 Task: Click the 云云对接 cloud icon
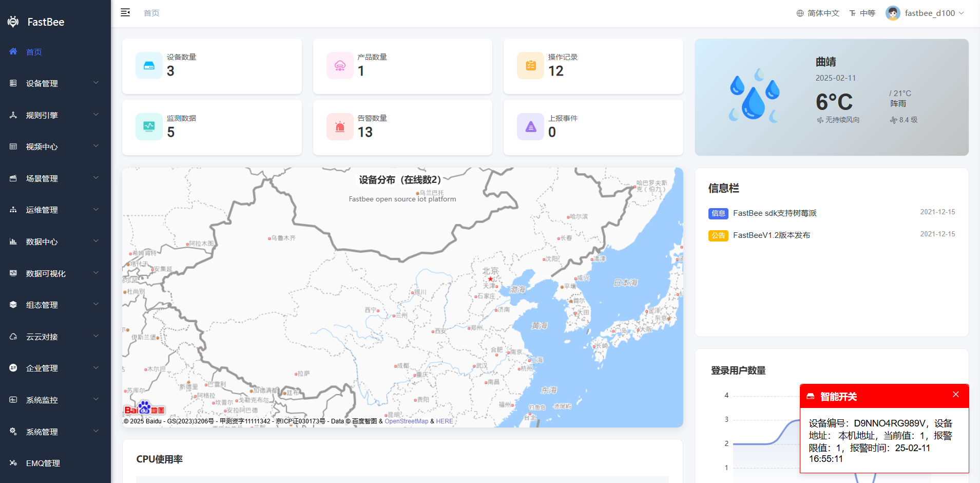pos(13,337)
